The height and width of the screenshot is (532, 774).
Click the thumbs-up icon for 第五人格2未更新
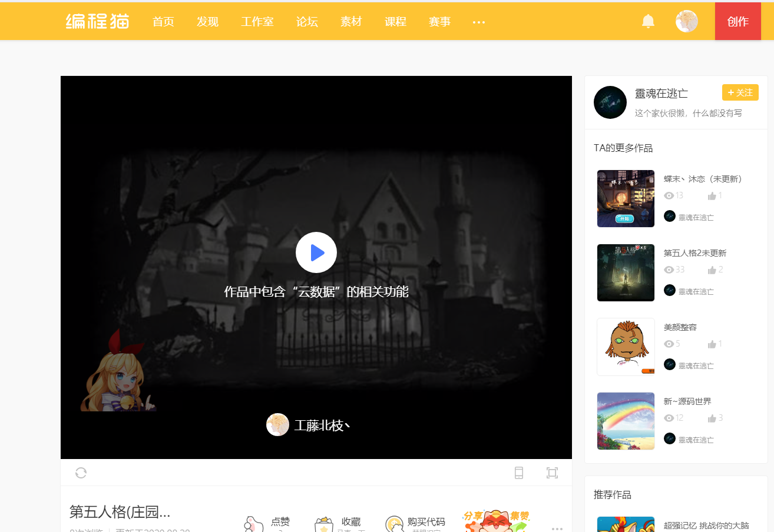(712, 270)
